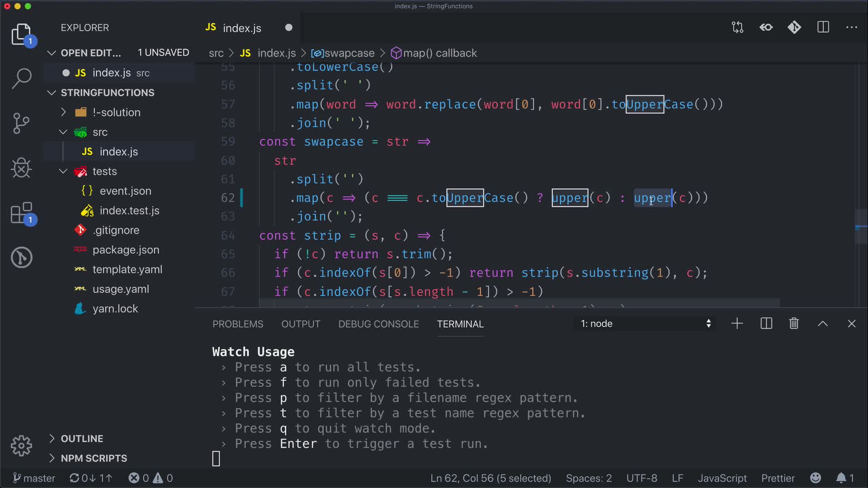This screenshot has width=868, height=488.
Task: Open the terminal selector dropdown '1: node'
Action: point(645,324)
